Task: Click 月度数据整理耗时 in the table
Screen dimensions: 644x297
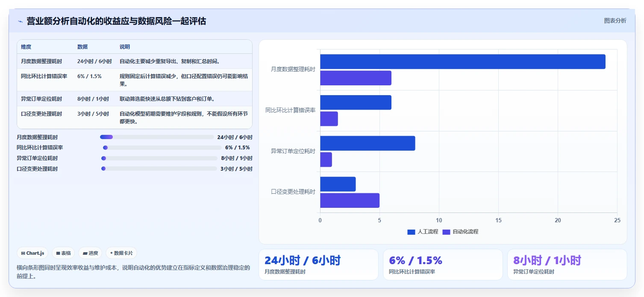Action: click(41, 61)
